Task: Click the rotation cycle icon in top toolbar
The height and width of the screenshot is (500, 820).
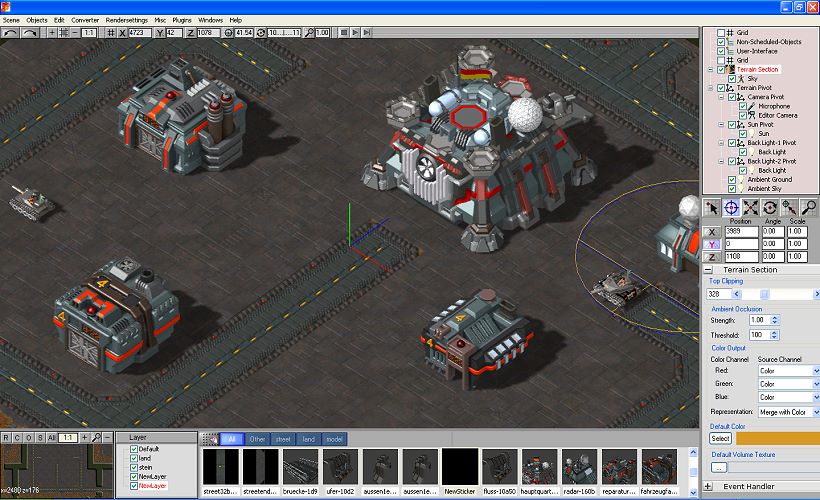Action: point(261,32)
